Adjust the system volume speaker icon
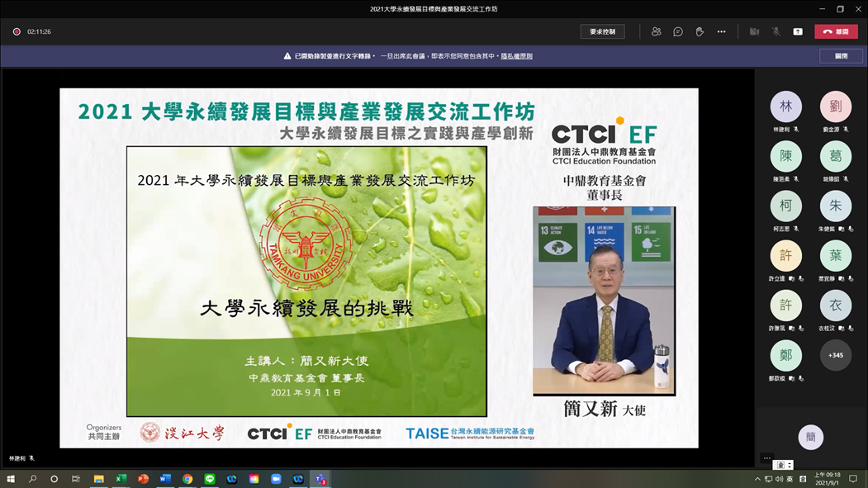 point(779,479)
